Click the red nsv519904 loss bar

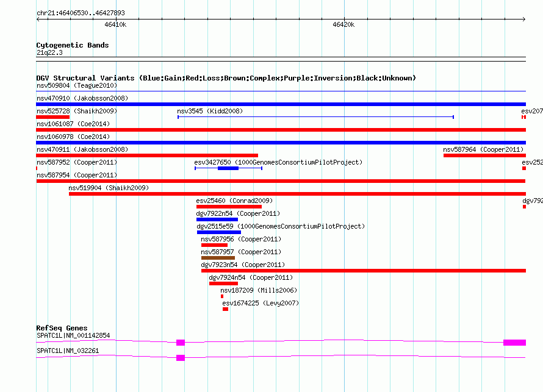tap(298, 194)
